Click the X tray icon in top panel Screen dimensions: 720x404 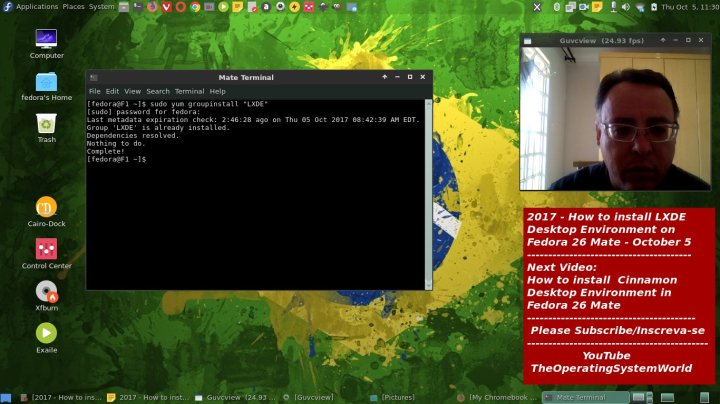[537, 7]
